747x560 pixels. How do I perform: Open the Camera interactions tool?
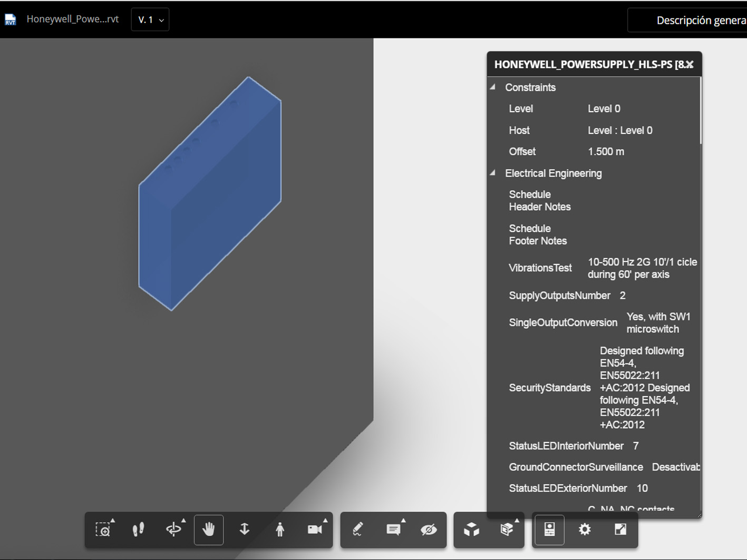pyautogui.click(x=315, y=529)
